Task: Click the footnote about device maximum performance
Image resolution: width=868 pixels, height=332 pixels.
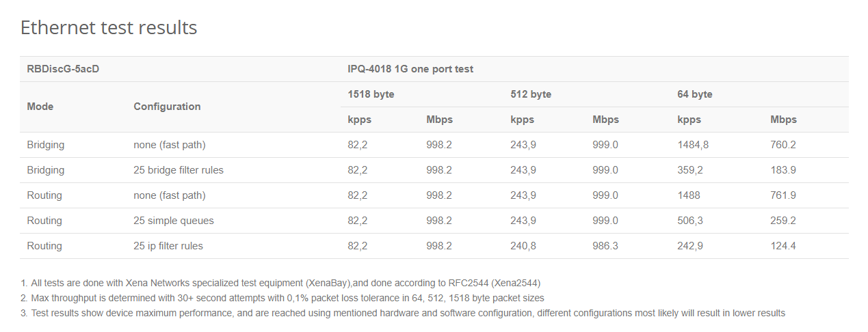Action: pyautogui.click(x=402, y=313)
